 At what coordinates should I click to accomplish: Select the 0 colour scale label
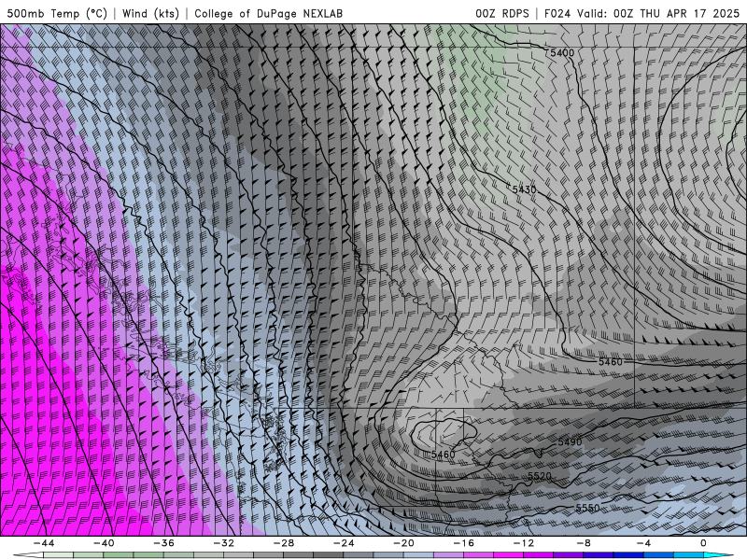704,543
